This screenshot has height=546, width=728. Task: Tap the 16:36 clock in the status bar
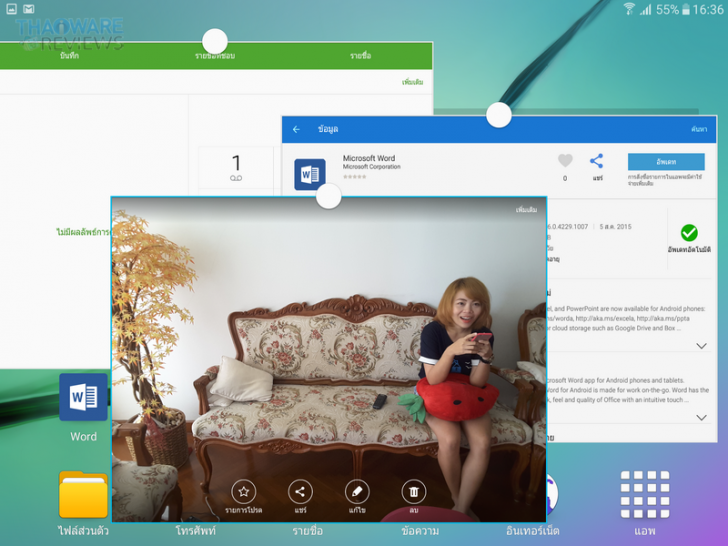pos(708,9)
